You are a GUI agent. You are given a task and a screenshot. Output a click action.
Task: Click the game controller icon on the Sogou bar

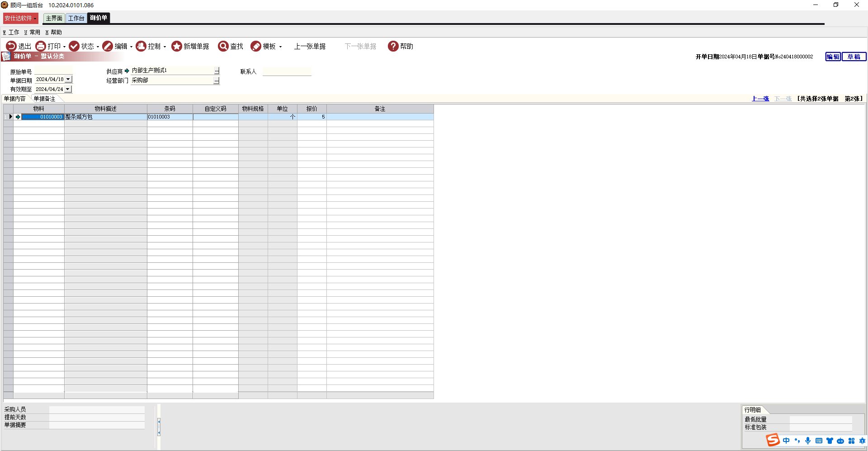tap(840, 441)
